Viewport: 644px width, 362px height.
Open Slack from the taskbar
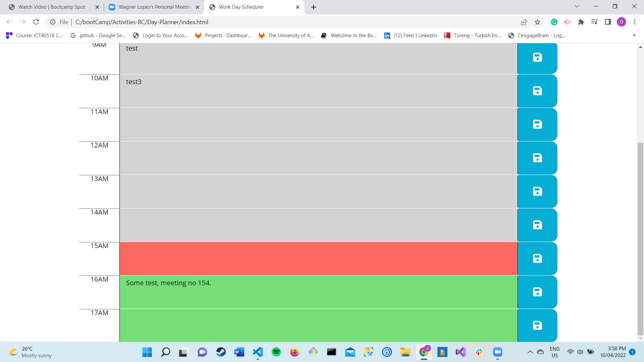[x=479, y=352]
